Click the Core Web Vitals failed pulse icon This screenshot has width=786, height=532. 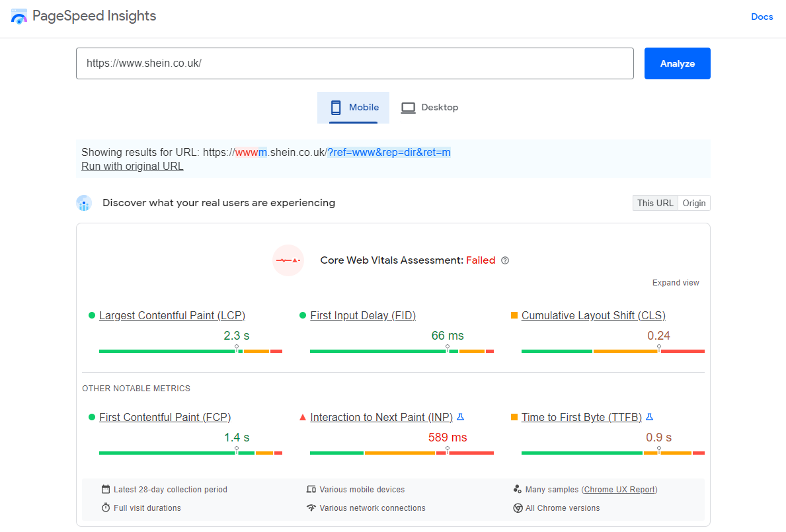click(x=288, y=260)
